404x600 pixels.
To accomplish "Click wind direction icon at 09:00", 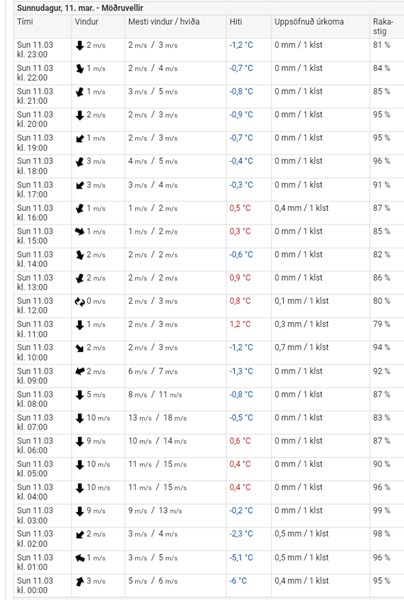I will click(x=80, y=371).
